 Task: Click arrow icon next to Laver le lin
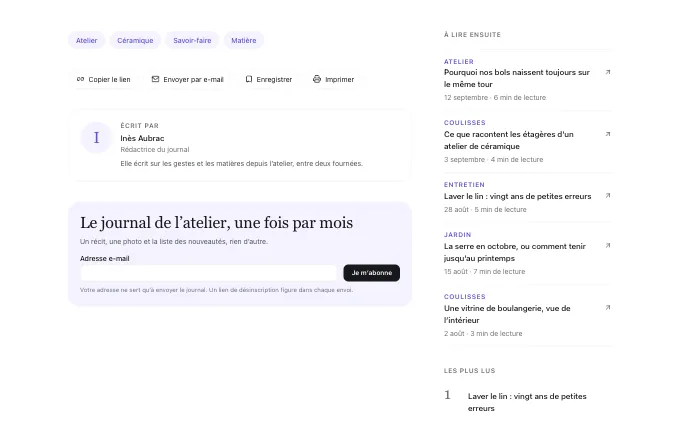point(608,196)
